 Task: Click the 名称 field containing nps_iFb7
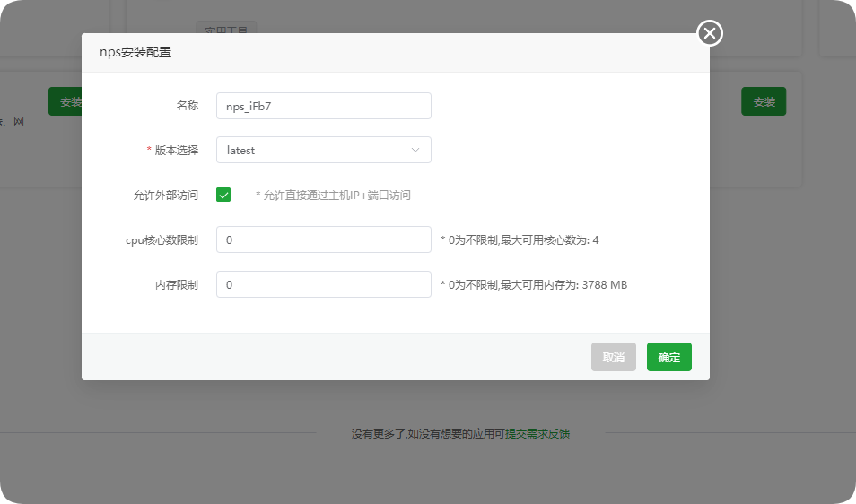[x=324, y=106]
